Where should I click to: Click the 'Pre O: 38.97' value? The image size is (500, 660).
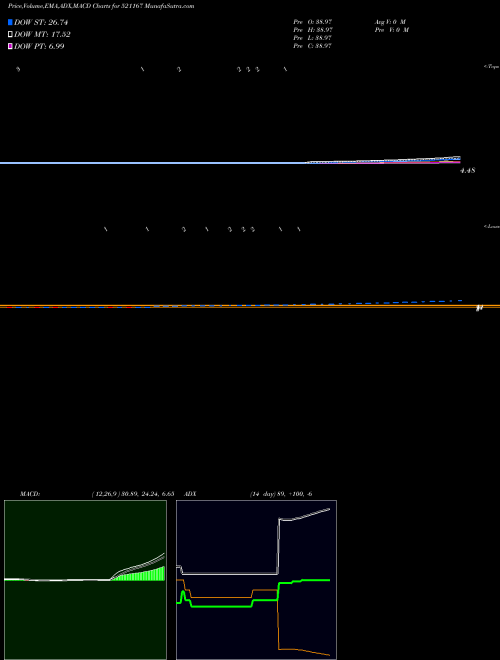313,21
